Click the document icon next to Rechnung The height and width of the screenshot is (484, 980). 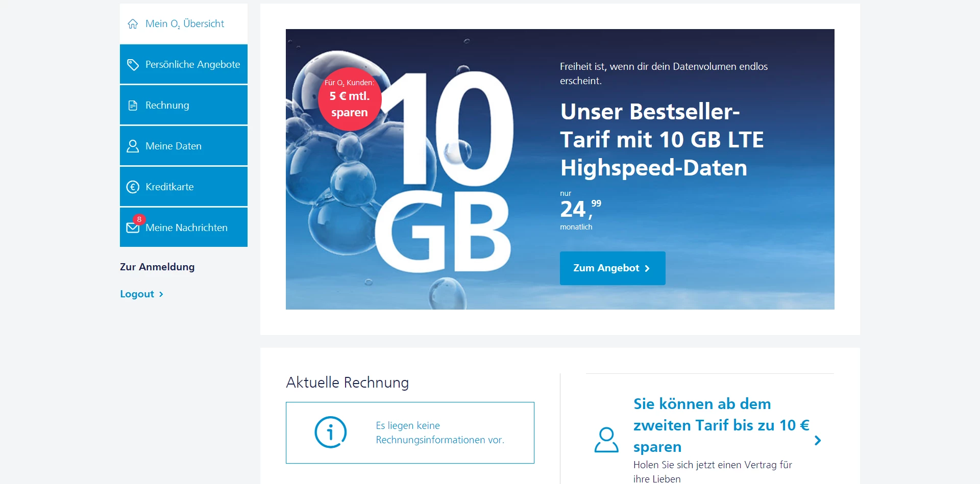133,106
